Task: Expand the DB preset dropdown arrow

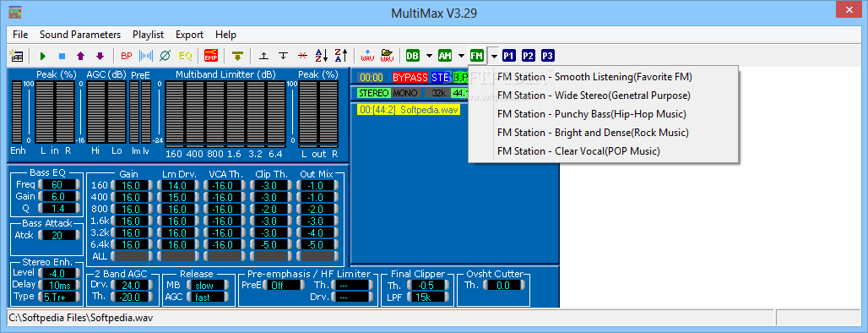Action: [x=429, y=56]
